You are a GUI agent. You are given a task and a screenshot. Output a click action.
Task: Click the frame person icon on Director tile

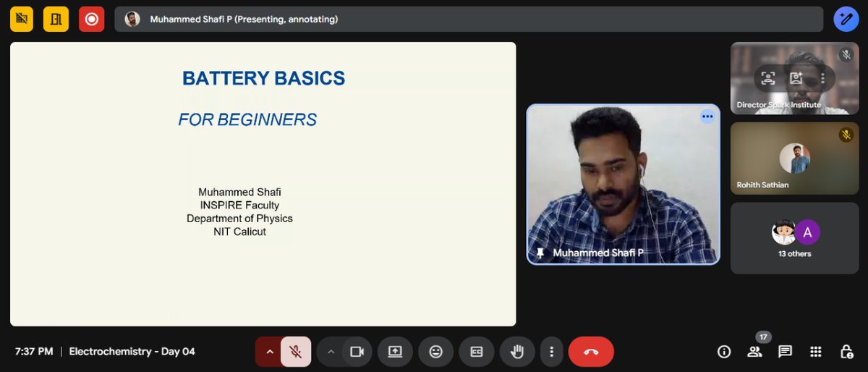point(768,78)
